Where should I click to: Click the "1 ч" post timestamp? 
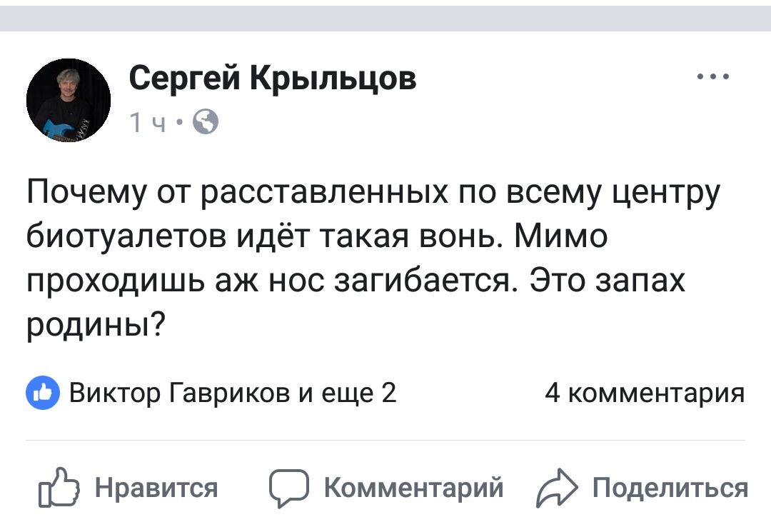[148, 124]
